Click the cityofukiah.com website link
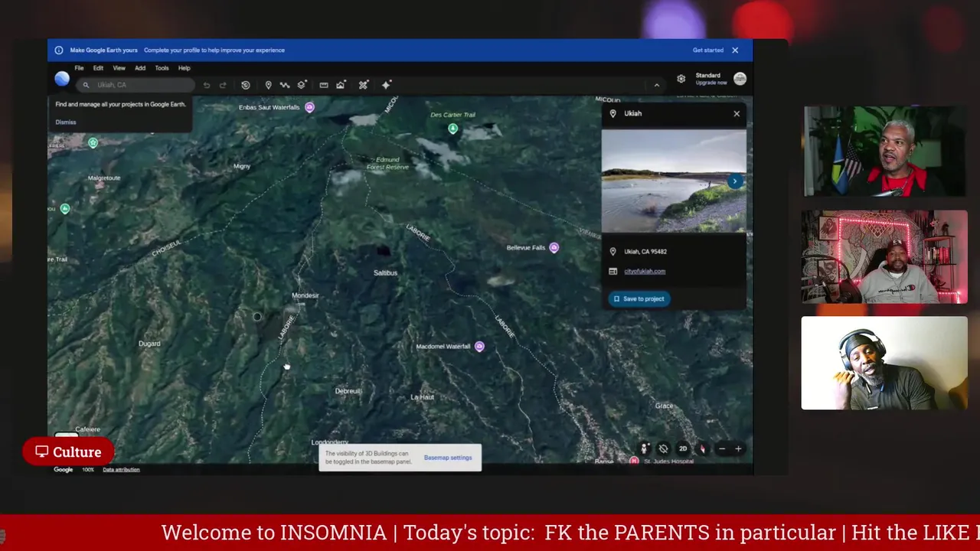Screen dimensions: 980x551 tap(645, 272)
